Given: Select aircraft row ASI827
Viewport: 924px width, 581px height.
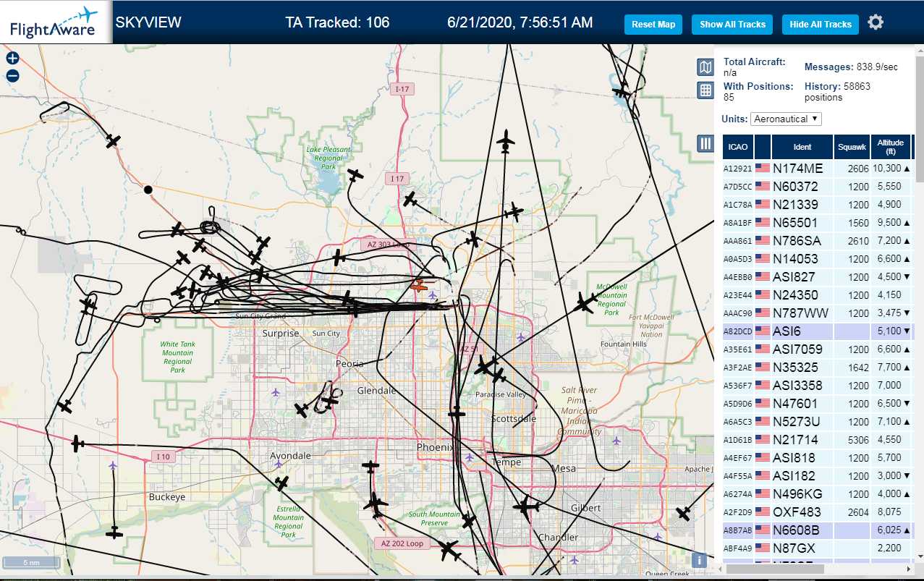Looking at the screenshot, I should [x=817, y=276].
